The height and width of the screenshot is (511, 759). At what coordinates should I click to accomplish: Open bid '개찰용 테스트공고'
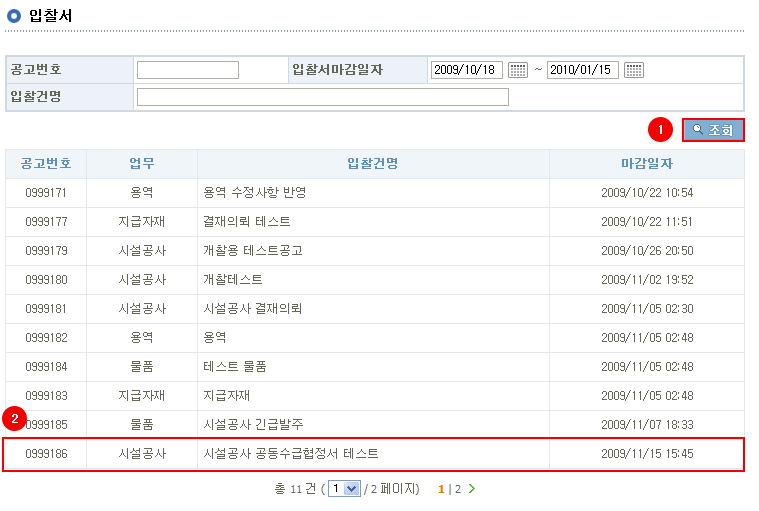pos(253,251)
